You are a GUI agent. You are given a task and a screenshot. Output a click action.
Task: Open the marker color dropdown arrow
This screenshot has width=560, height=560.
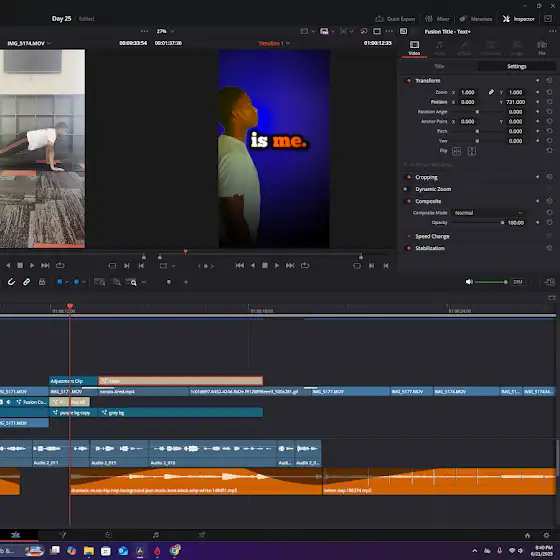click(84, 282)
